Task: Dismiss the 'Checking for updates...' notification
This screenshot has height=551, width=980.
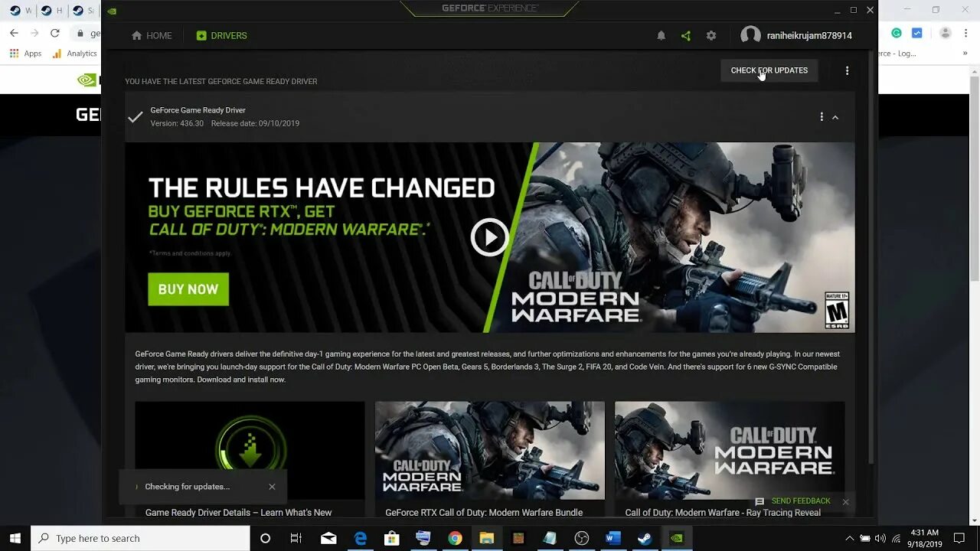Action: click(x=272, y=487)
